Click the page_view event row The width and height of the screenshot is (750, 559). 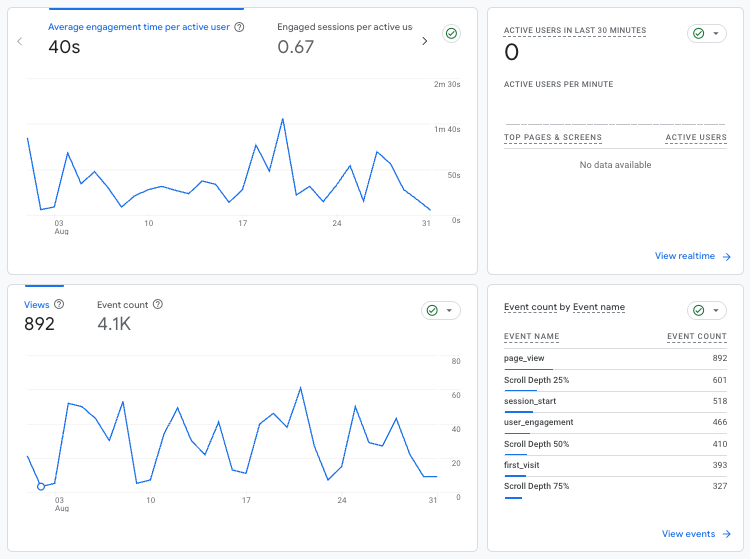pyautogui.click(x=615, y=358)
